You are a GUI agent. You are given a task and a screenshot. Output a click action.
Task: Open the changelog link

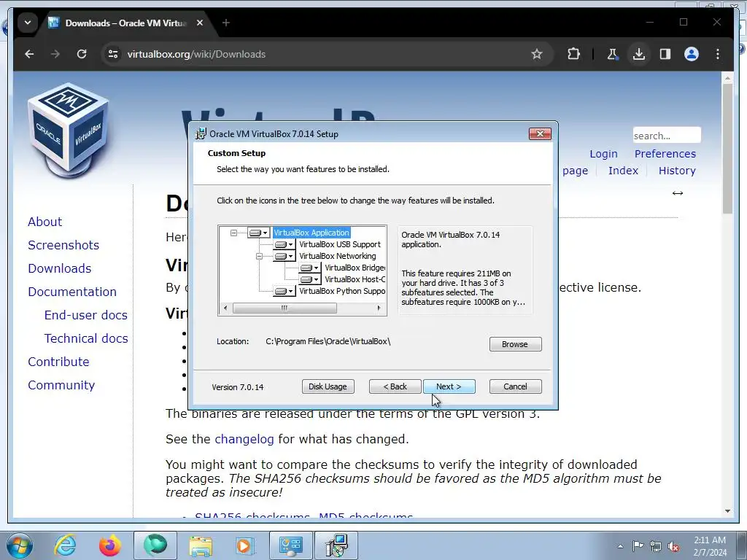[x=244, y=439]
